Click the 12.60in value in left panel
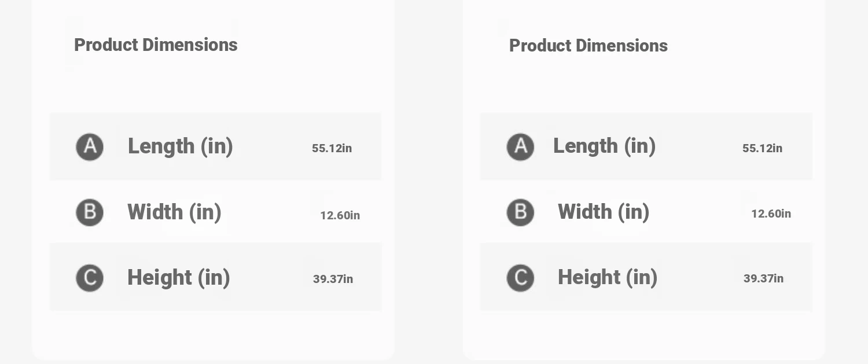The image size is (868, 364). point(340,215)
